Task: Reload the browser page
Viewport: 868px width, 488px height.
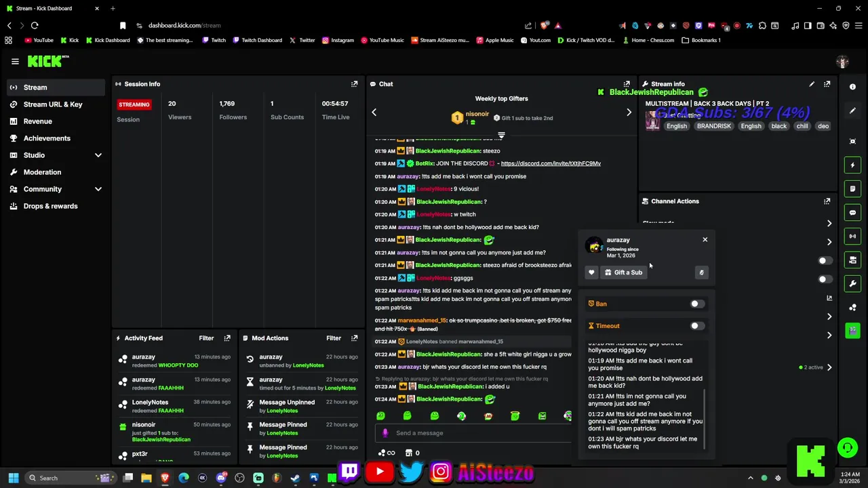Action: [35, 26]
